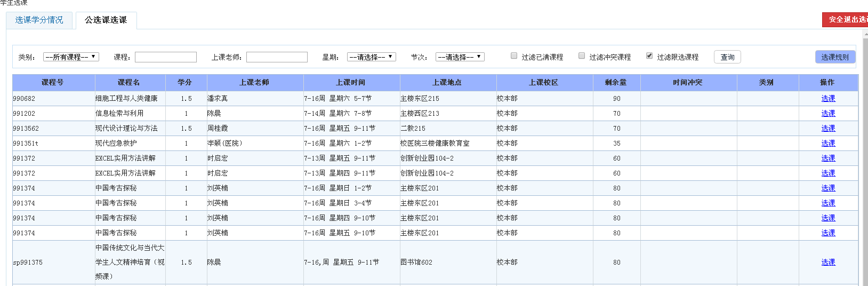This screenshot has height=286, width=868.
Task: Click 选课 for 中国考古探秘 星期日 1-2节
Action: (x=828, y=188)
